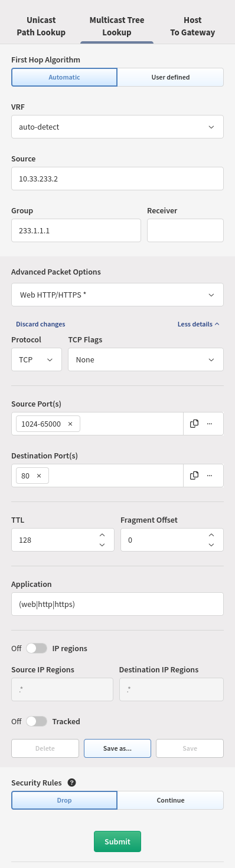Viewport: 235px width, 868px height.
Task: Click the green Submit button
Action: click(x=117, y=841)
